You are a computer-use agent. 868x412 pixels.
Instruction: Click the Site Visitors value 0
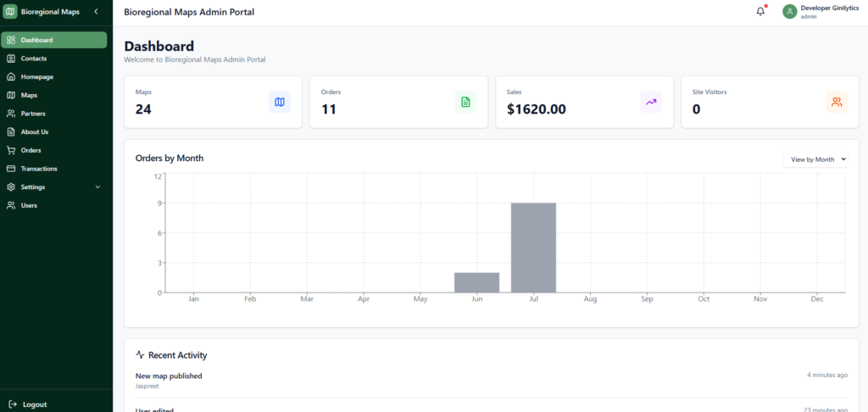click(x=697, y=109)
